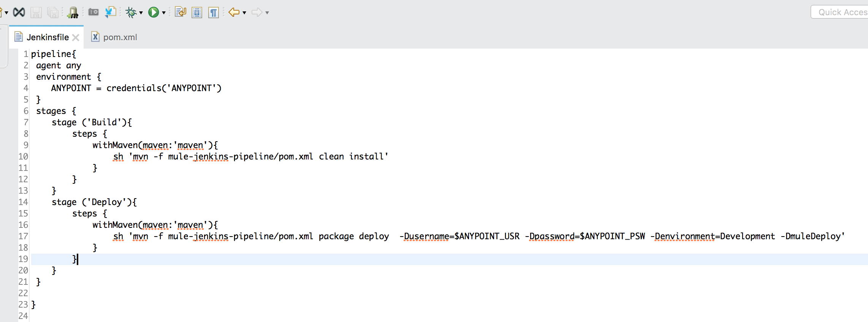
Task: Toggle word wrap in the editor
Action: [180, 13]
